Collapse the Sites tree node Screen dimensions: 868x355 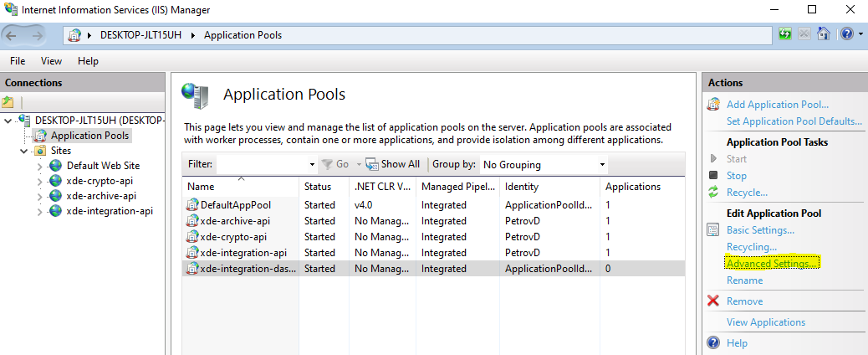tap(23, 151)
